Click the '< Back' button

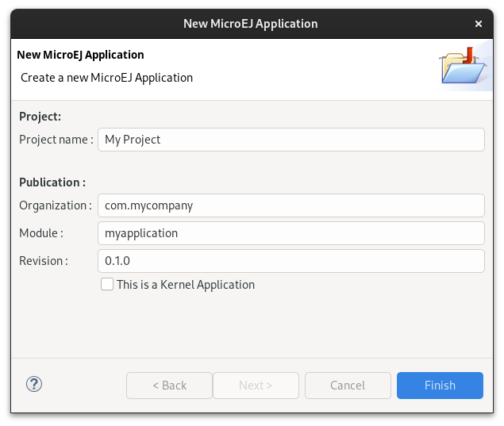tap(169, 386)
